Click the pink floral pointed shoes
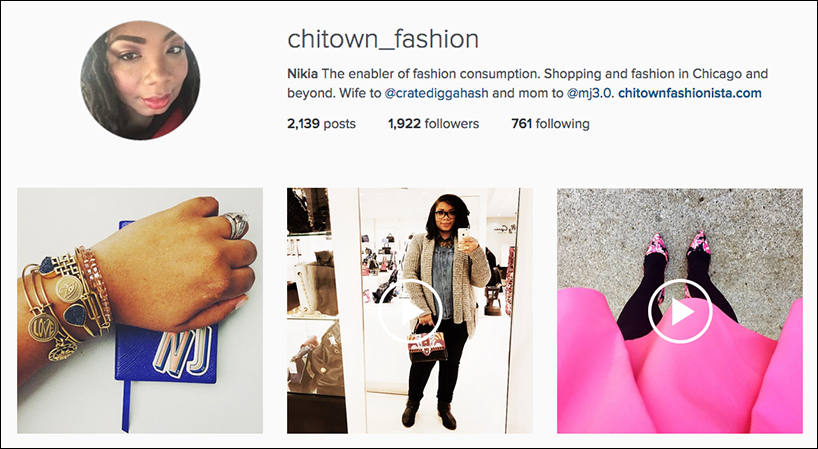The image size is (818, 449). point(680,252)
